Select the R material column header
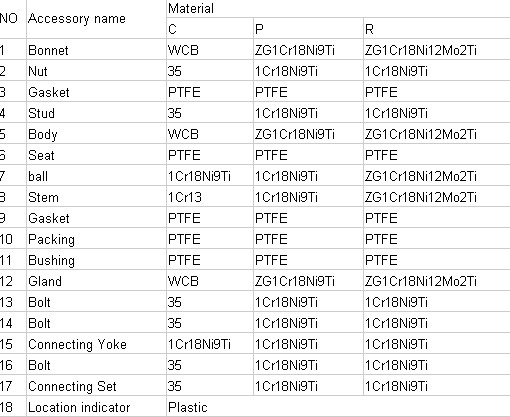The height and width of the screenshot is (417, 510). pyautogui.click(x=437, y=29)
